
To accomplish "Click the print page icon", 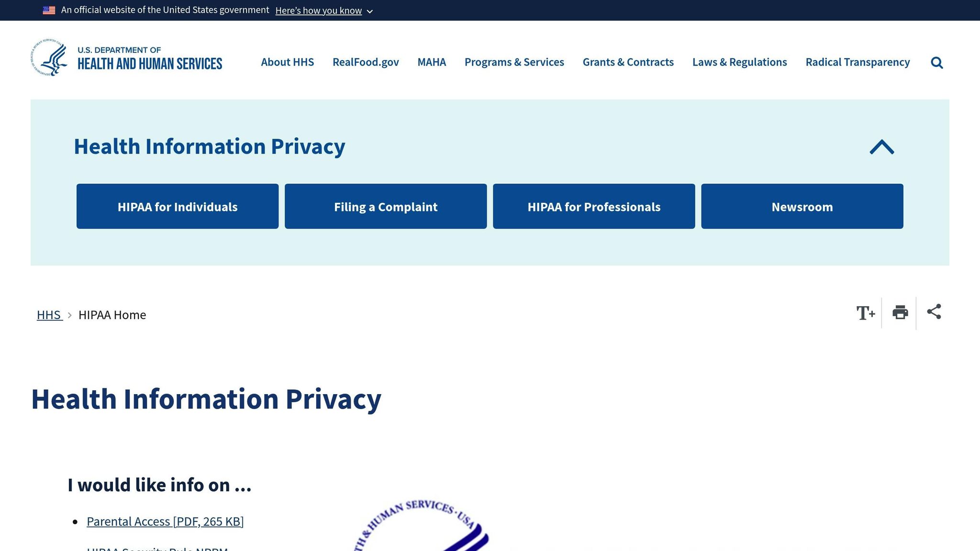I will pos(900,313).
